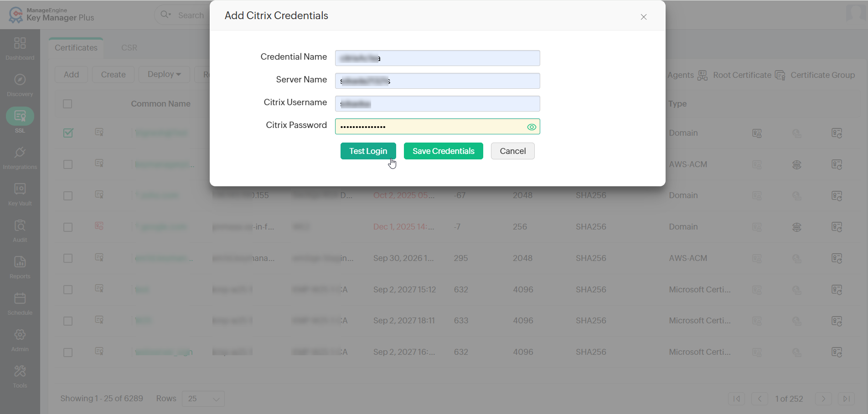Screen dimensions: 868x414
Task: Check the Oct 2, 2025 row checkbox
Action: (68, 196)
